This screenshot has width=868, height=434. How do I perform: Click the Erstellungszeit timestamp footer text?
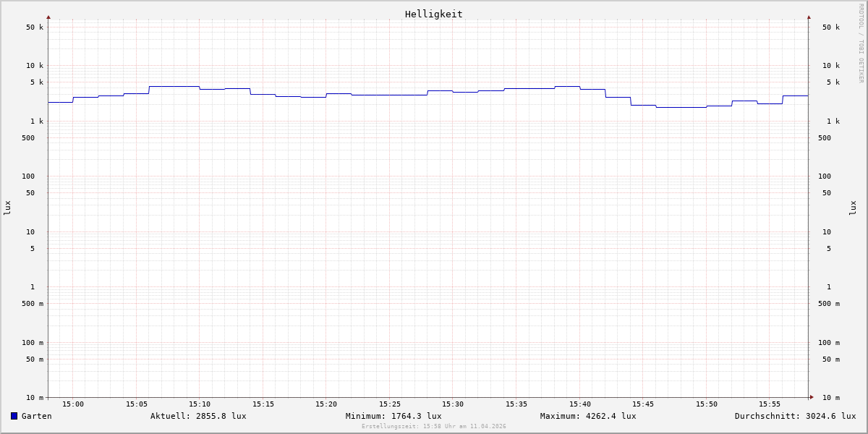click(x=434, y=426)
